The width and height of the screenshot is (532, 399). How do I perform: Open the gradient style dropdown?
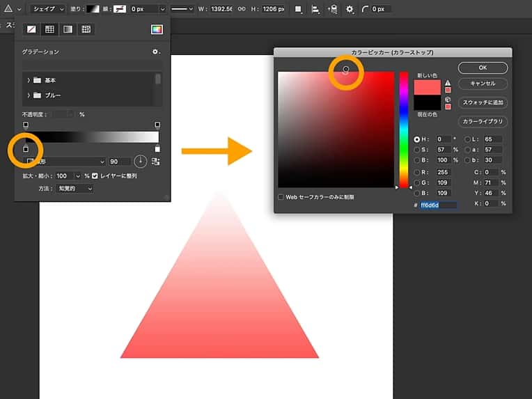click(x=65, y=162)
